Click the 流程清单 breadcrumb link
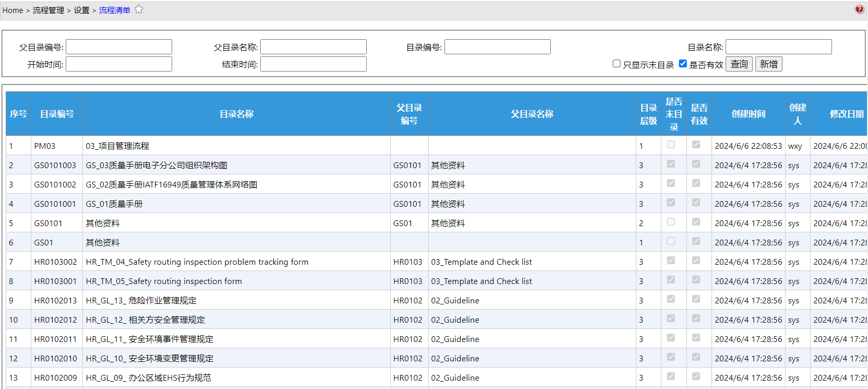Viewport: 868px width, 389px height. (x=115, y=10)
